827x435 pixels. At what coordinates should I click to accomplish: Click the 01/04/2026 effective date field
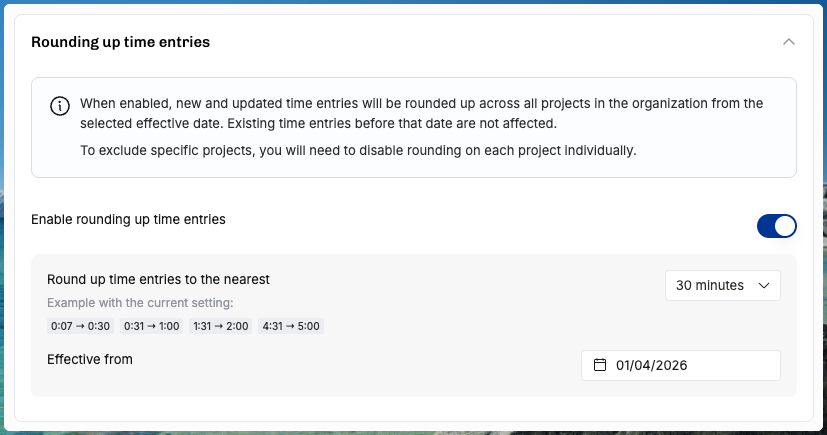[680, 365]
